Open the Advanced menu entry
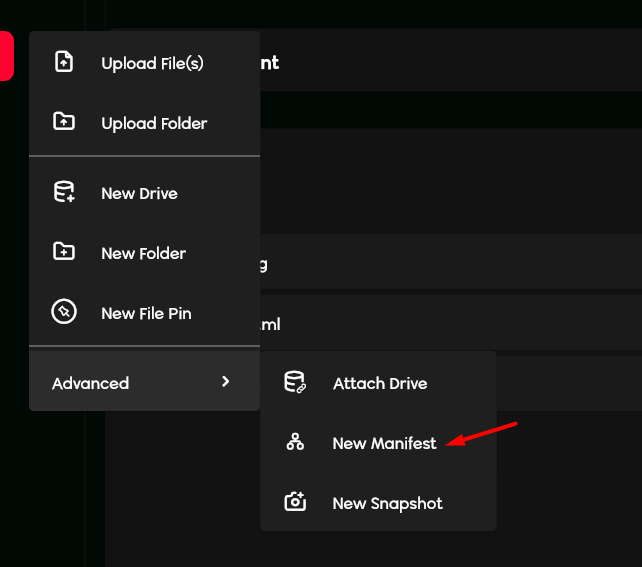Viewport: 642px width, 567px height. [90, 383]
